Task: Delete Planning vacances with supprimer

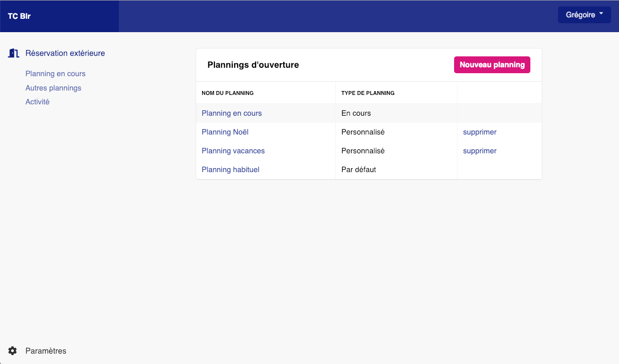Action: pos(479,151)
